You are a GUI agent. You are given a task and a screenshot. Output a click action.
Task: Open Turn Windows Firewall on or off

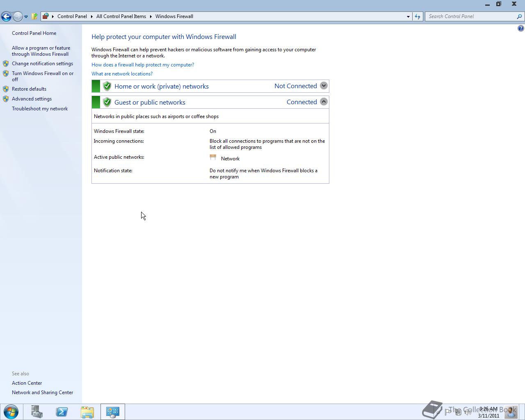tap(43, 76)
